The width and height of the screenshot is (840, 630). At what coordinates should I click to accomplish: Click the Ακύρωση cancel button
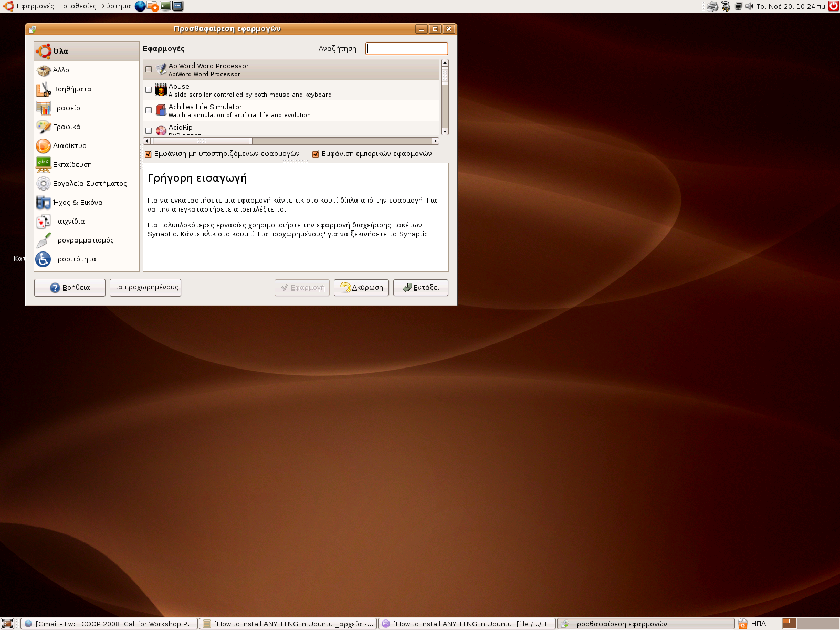[x=361, y=288]
